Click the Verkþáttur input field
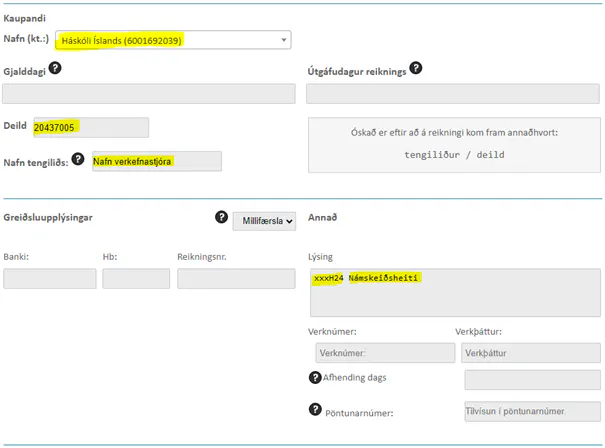Viewport: 605px width, 448px height. coord(531,352)
